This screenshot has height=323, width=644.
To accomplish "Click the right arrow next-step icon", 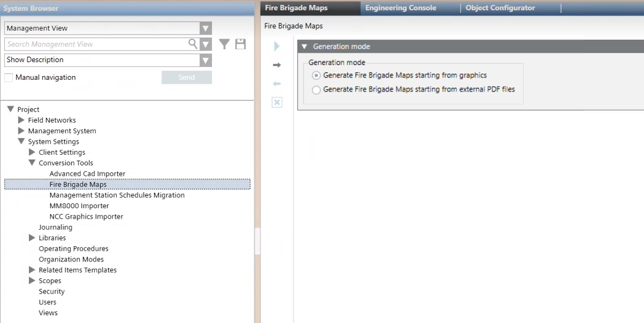I will point(277,65).
